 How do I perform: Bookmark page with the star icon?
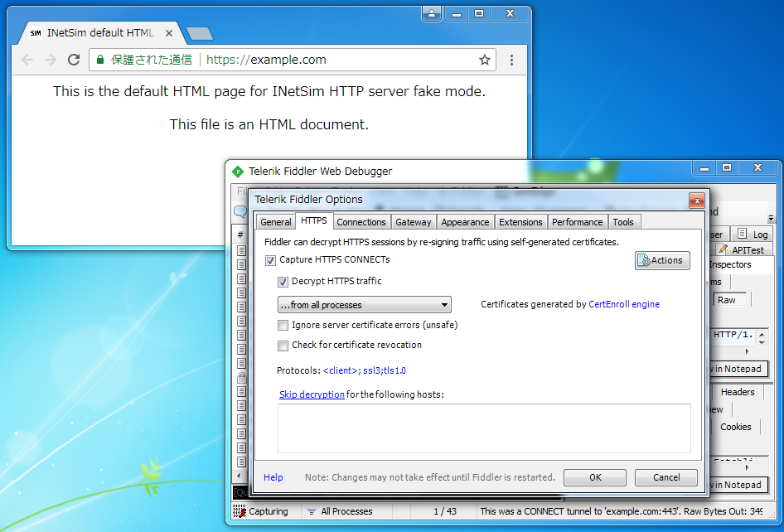485,60
